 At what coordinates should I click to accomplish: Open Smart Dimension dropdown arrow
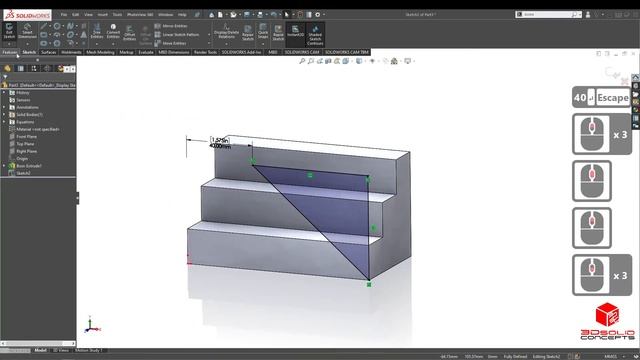(x=27, y=44)
